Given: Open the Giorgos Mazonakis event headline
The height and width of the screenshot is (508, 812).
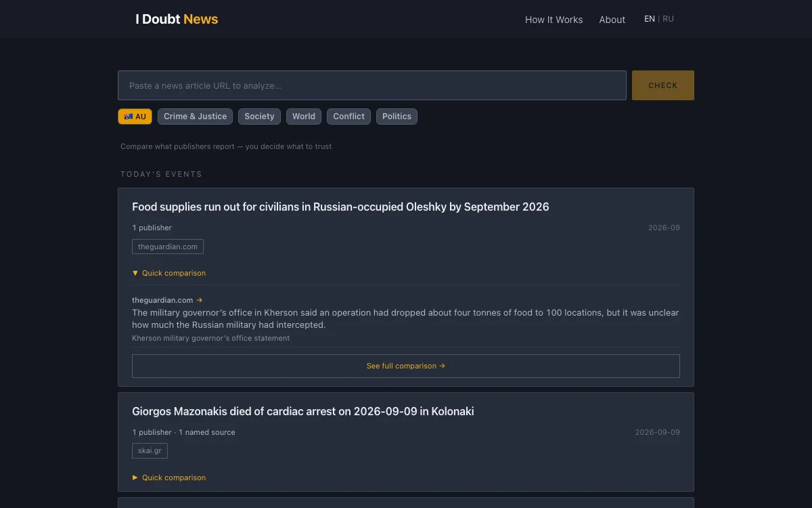Looking at the screenshot, I should pyautogui.click(x=303, y=411).
